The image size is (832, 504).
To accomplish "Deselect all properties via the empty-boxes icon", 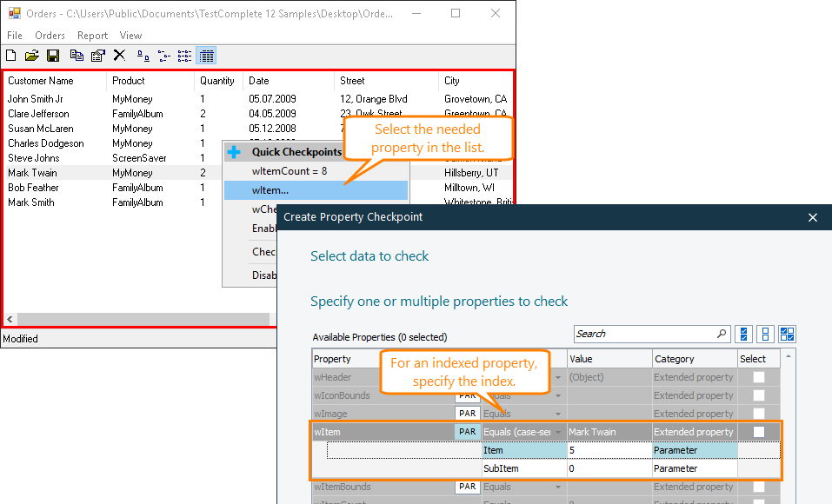I will pos(765,334).
